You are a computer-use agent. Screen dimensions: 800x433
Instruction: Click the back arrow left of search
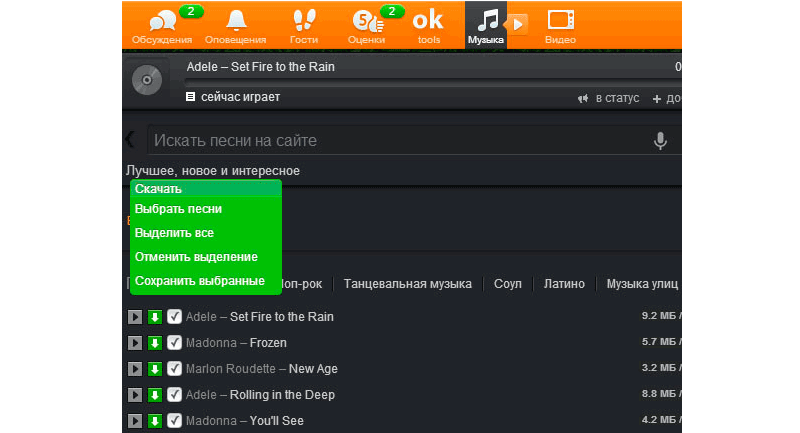[131, 139]
